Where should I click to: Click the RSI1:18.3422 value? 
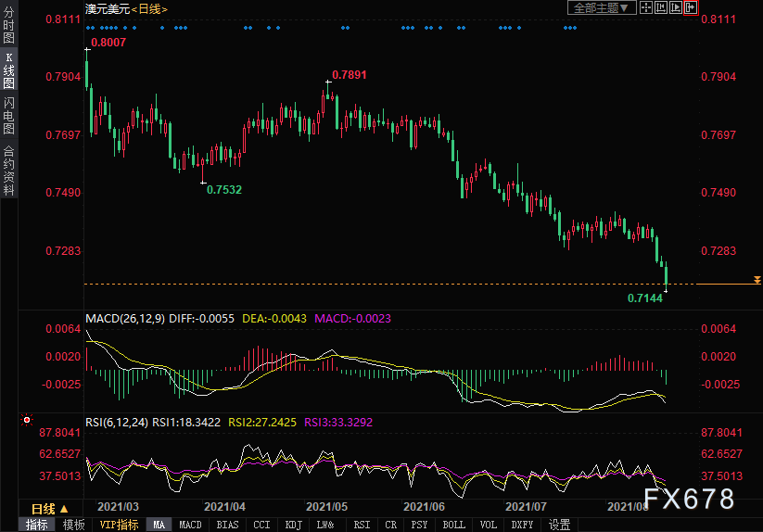(186, 422)
